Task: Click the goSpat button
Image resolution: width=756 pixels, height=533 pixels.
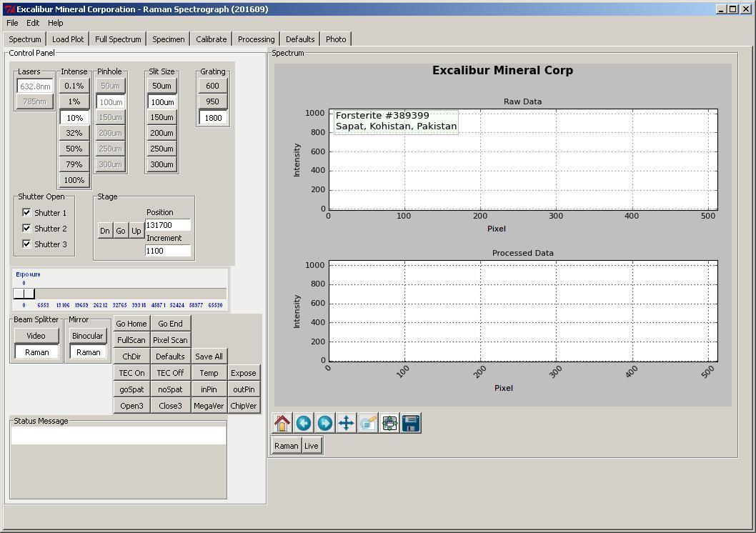Action: [x=131, y=389]
